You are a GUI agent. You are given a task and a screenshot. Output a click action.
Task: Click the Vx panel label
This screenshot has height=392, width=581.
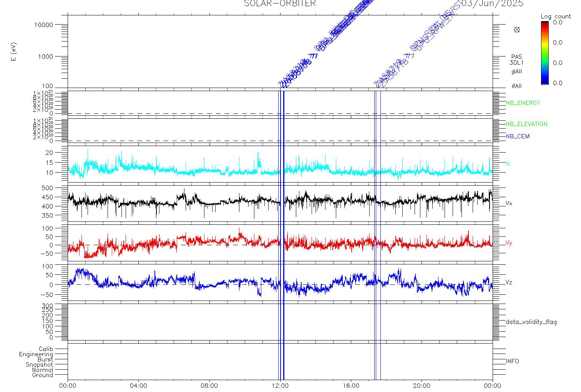coord(509,203)
